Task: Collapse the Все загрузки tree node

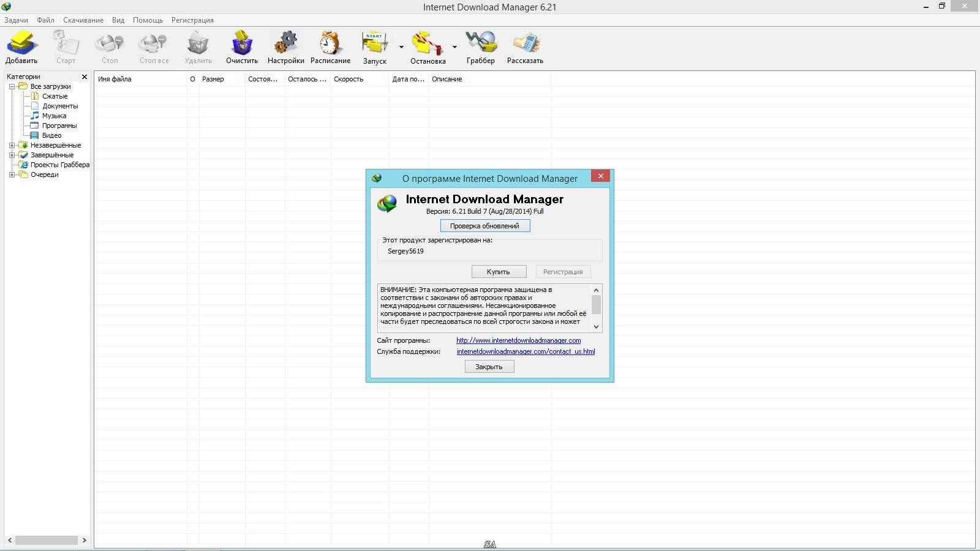Action: point(12,86)
